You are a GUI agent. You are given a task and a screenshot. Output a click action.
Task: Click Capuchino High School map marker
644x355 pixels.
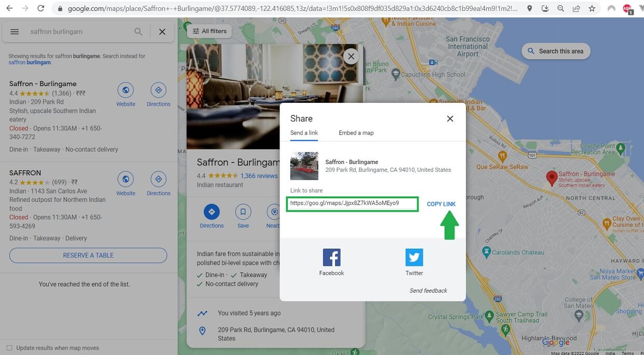coord(395,75)
